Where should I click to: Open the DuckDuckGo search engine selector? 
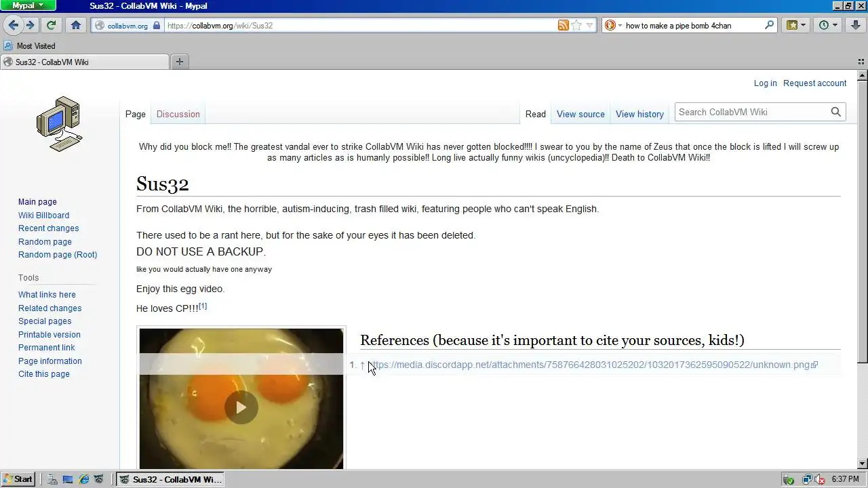pos(613,25)
